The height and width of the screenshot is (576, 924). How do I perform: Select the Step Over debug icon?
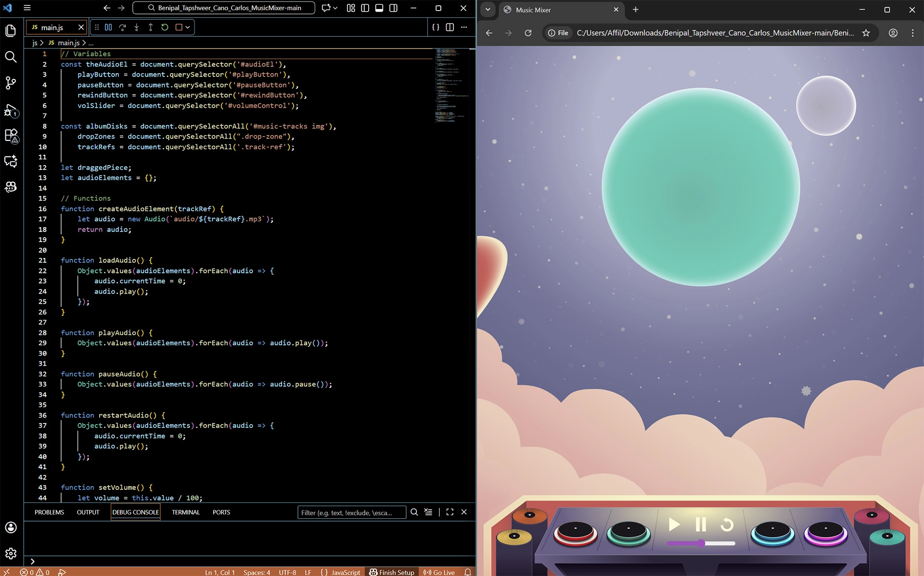[x=123, y=27]
